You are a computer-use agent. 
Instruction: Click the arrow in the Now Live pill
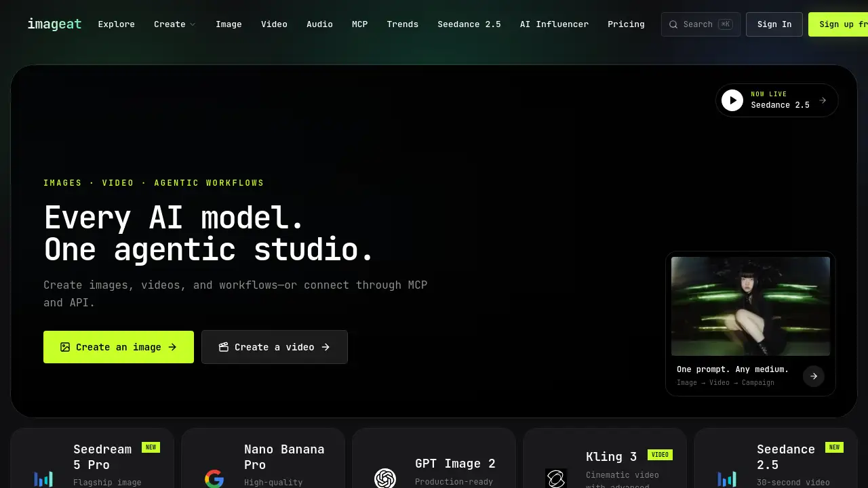[x=823, y=100]
